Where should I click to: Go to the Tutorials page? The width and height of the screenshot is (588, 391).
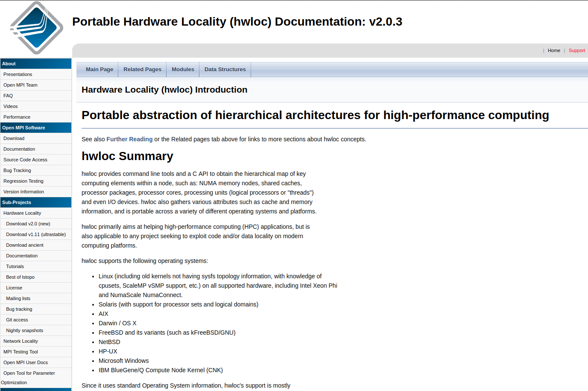pos(36,266)
